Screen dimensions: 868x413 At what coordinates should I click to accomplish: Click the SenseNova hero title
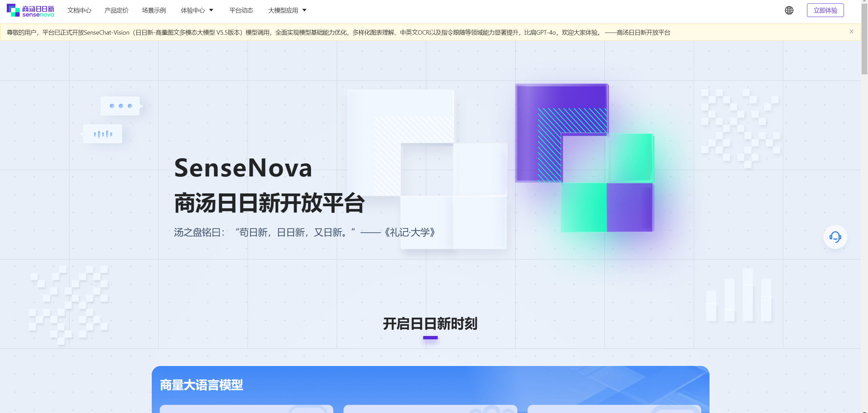[243, 168]
